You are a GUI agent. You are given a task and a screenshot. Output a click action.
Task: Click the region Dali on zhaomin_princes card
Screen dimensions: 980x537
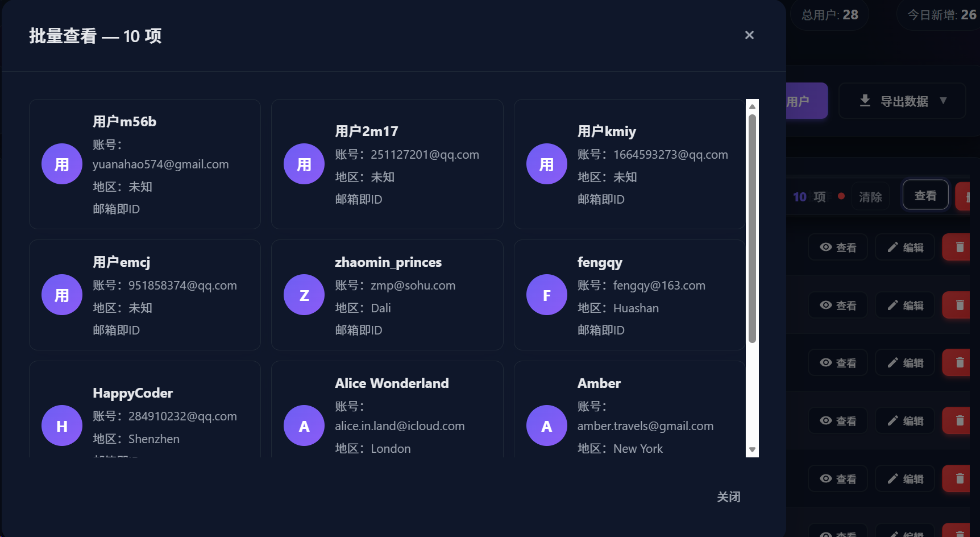point(381,308)
